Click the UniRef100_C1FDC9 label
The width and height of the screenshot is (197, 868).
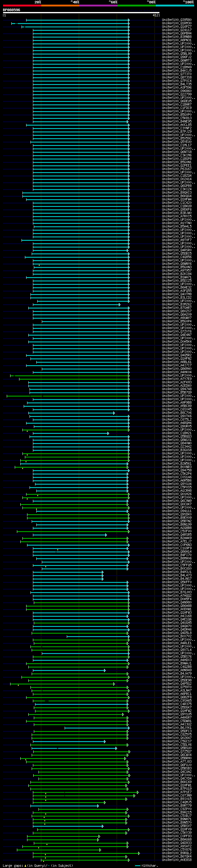point(177,108)
